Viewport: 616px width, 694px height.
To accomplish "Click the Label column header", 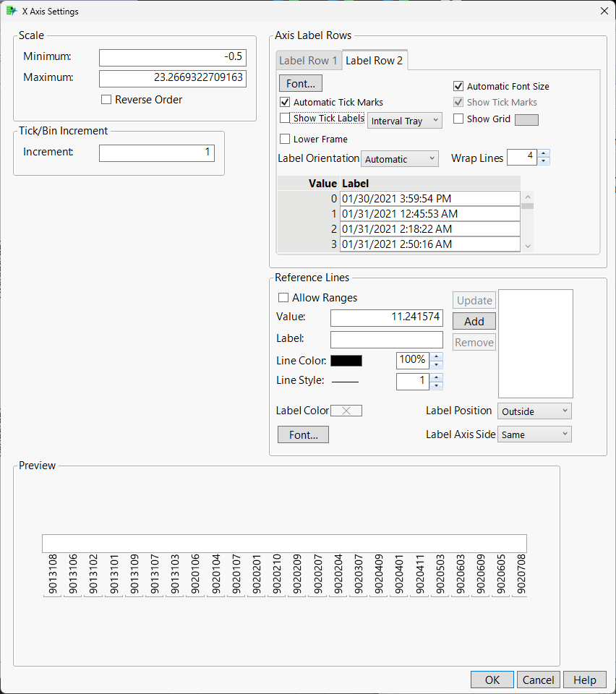I will click(355, 183).
